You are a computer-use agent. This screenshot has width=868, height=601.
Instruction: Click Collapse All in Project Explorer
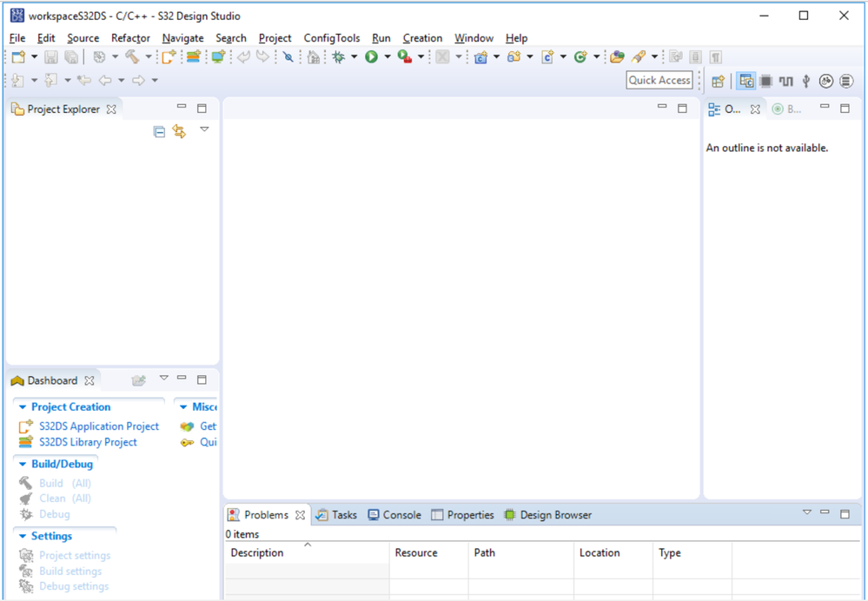[x=159, y=132]
